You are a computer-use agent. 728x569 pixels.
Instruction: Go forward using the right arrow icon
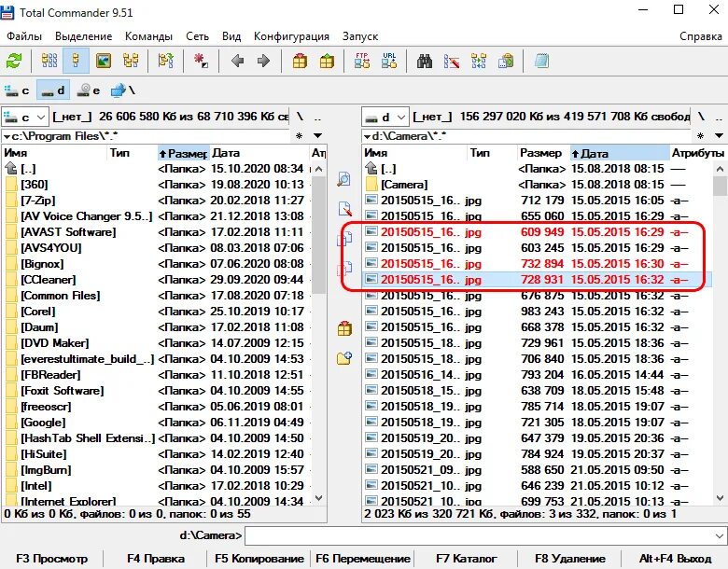[x=263, y=61]
